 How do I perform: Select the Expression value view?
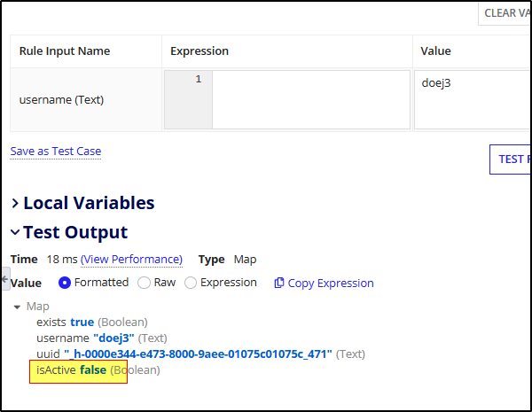(191, 283)
